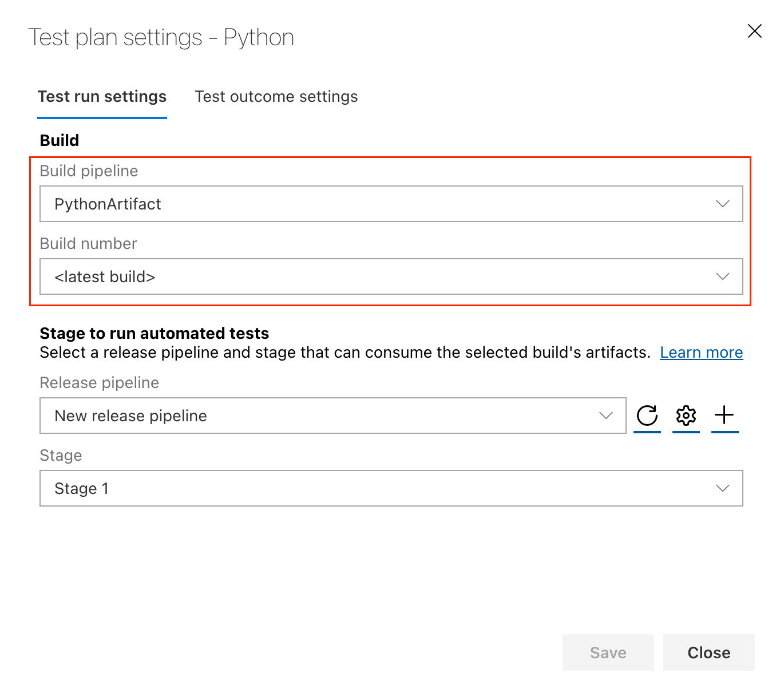This screenshot has width=784, height=688.
Task: Open the Build number dropdown
Action: (x=723, y=276)
